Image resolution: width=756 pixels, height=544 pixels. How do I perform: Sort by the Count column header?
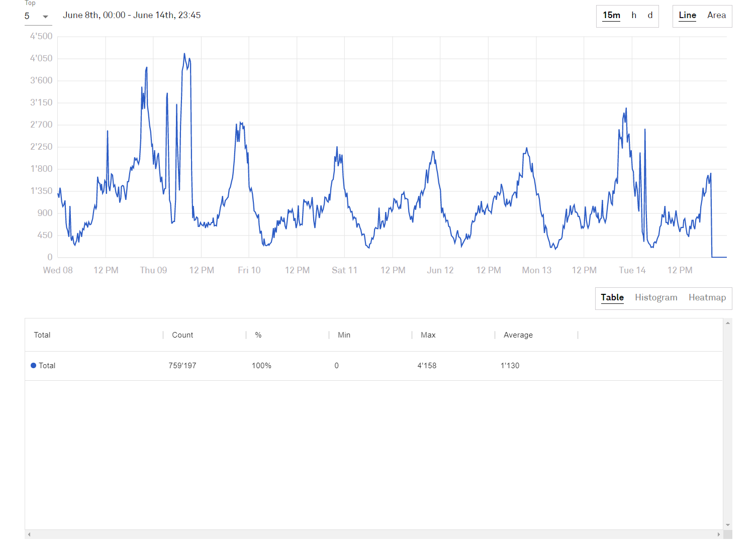point(182,335)
